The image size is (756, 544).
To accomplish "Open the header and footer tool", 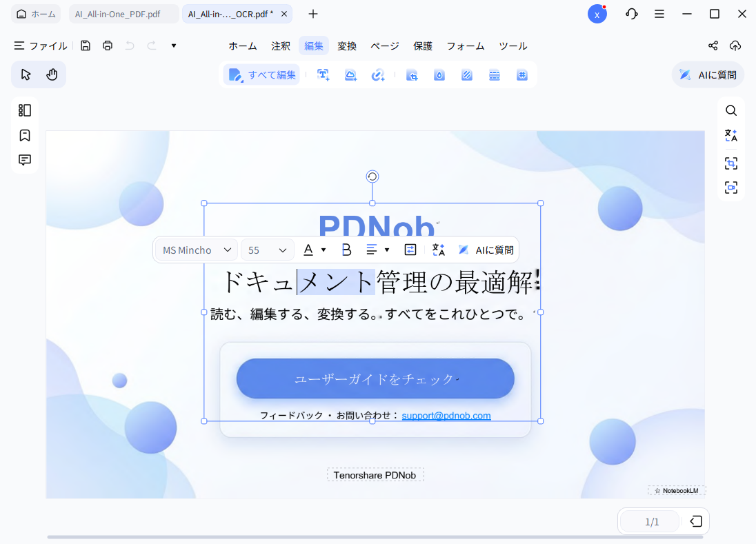I will (495, 74).
